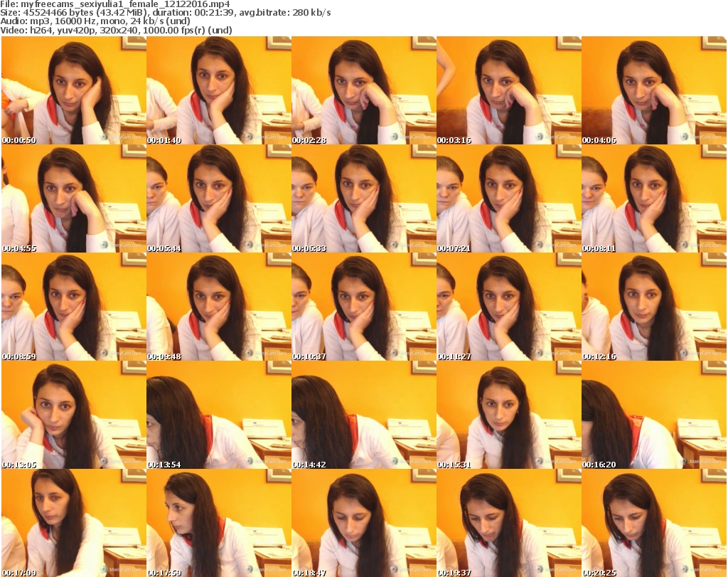The image size is (728, 577).
Task: Choose the thumbnail marked 00:12:16
Action: tap(654, 307)
